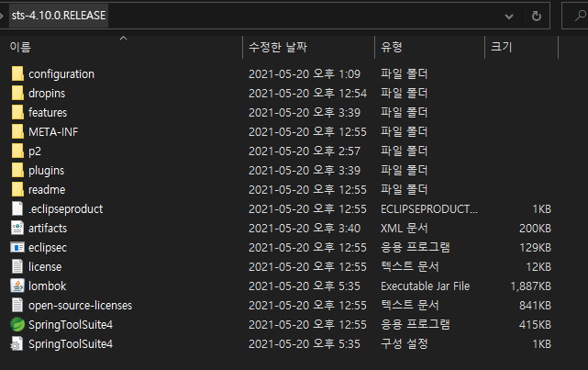
Task: Select the p2 folder name
Action: (35, 151)
